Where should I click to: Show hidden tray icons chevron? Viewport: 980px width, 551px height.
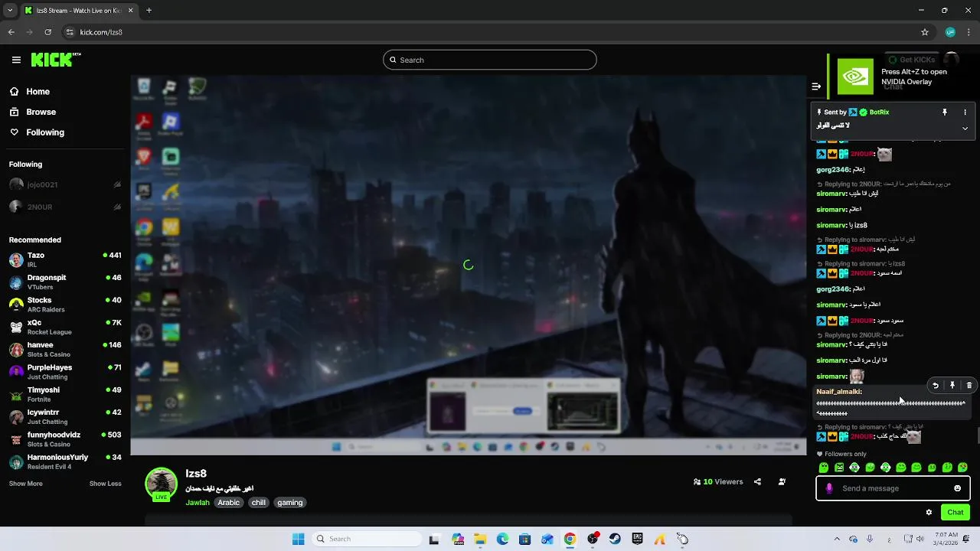click(836, 539)
